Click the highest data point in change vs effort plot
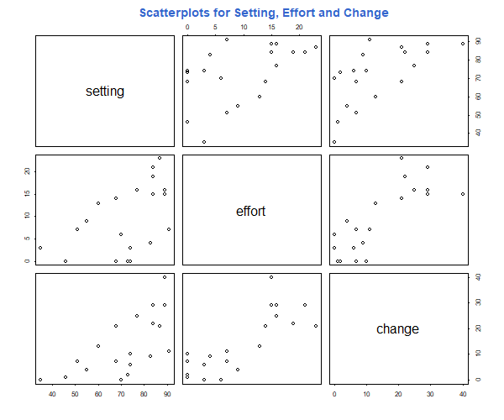504x420 pixels. [271, 277]
